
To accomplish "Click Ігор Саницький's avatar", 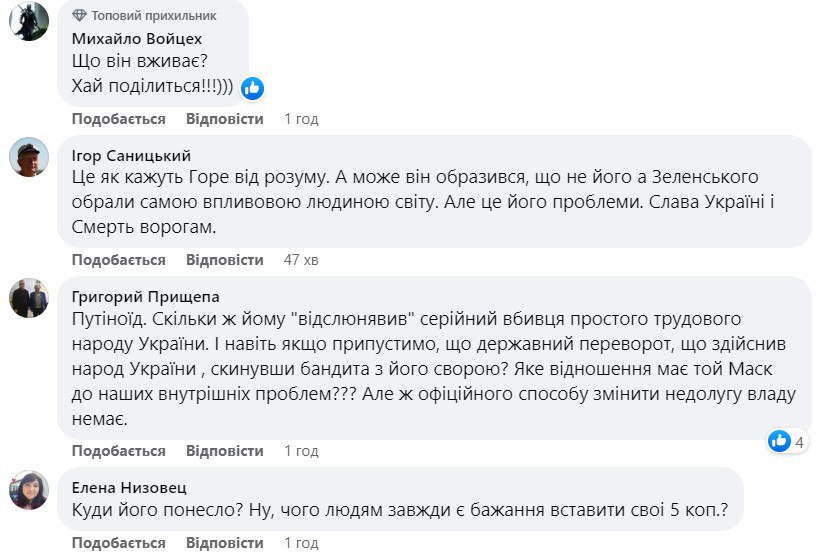I will (29, 157).
